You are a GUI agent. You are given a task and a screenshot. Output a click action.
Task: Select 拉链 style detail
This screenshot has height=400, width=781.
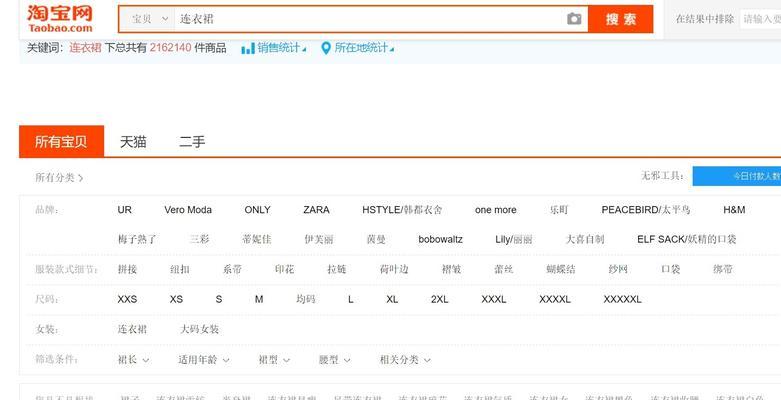pos(337,269)
